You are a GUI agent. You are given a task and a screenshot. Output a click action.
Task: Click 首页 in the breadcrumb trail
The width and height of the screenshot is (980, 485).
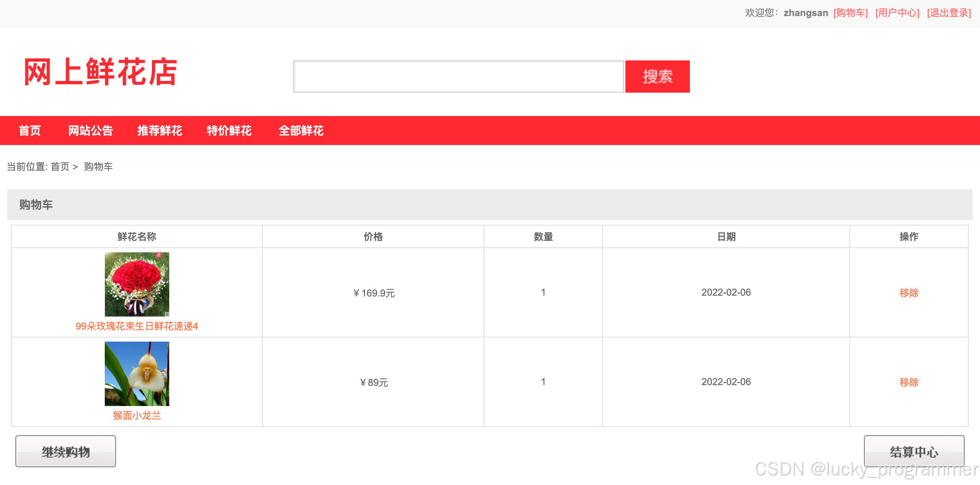click(x=60, y=167)
